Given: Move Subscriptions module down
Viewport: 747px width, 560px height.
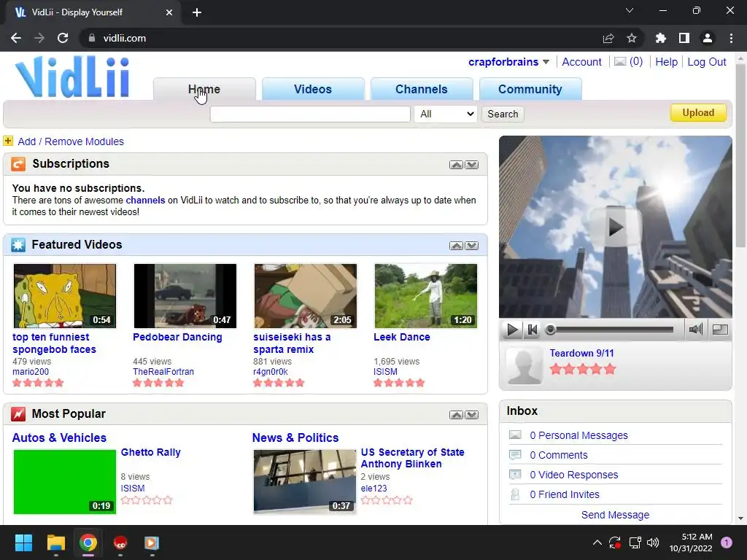Looking at the screenshot, I should pos(472,165).
